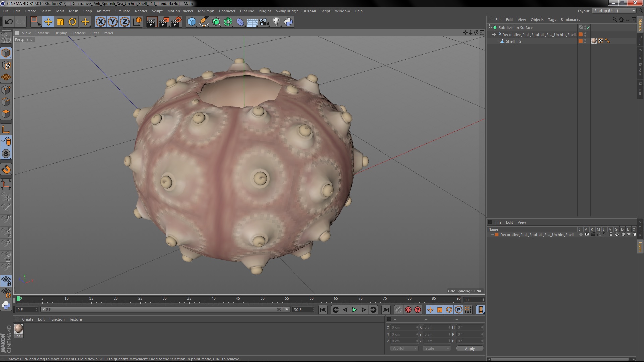Click the Subdivision Surface generator icon

click(x=216, y=22)
